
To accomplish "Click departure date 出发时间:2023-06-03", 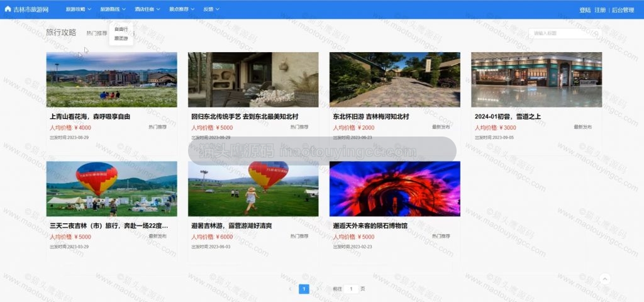I will tap(211, 247).
